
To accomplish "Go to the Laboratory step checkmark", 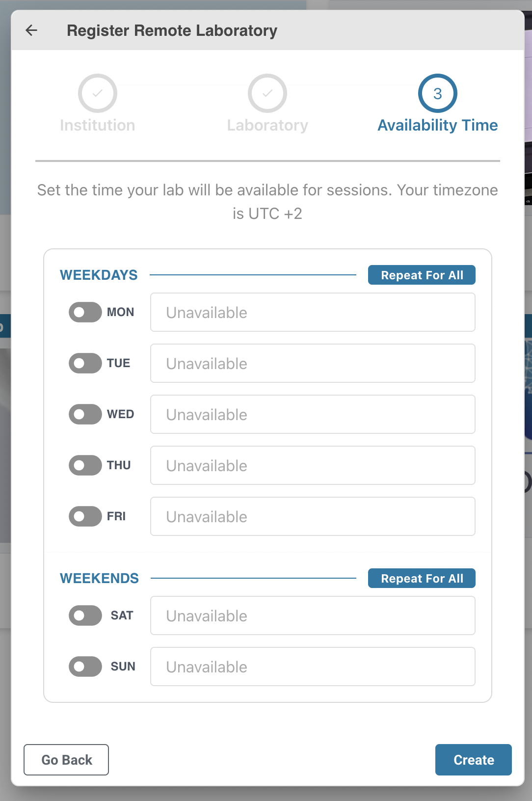I will tap(267, 93).
